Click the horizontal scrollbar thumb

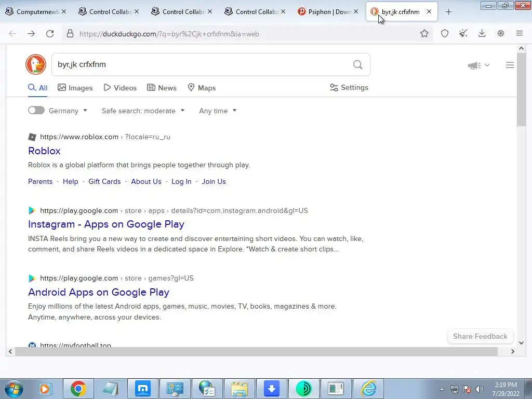point(256,352)
